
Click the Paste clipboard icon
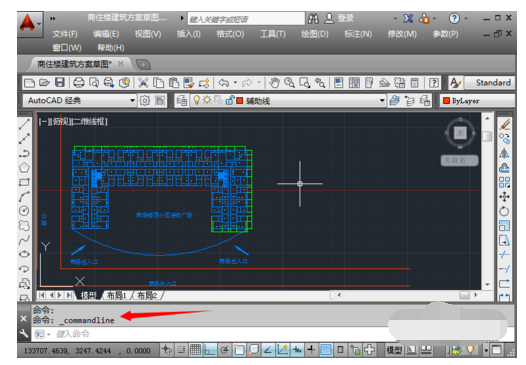coord(173,83)
